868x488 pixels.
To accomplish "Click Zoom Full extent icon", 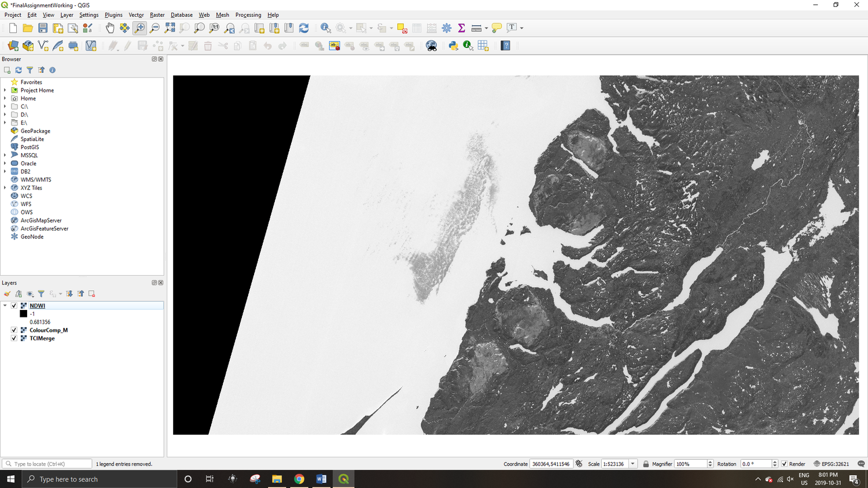I will coord(170,27).
